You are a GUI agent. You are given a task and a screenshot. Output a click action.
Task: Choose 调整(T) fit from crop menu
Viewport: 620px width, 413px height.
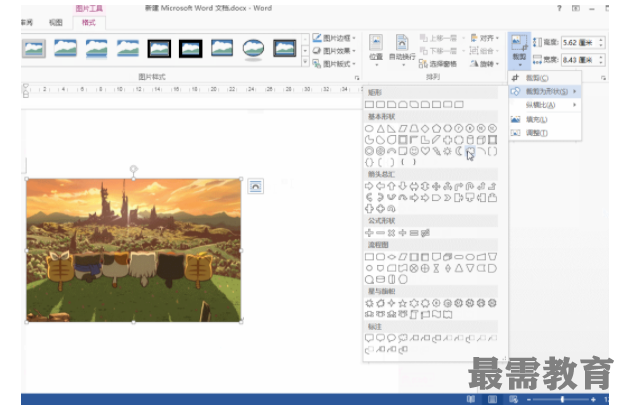544,133
